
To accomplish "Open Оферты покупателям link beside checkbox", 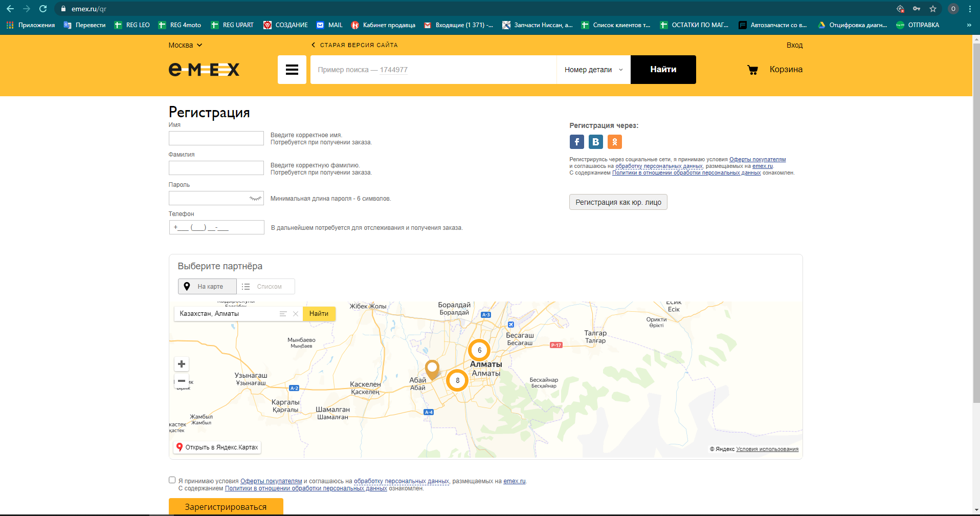I will click(271, 481).
